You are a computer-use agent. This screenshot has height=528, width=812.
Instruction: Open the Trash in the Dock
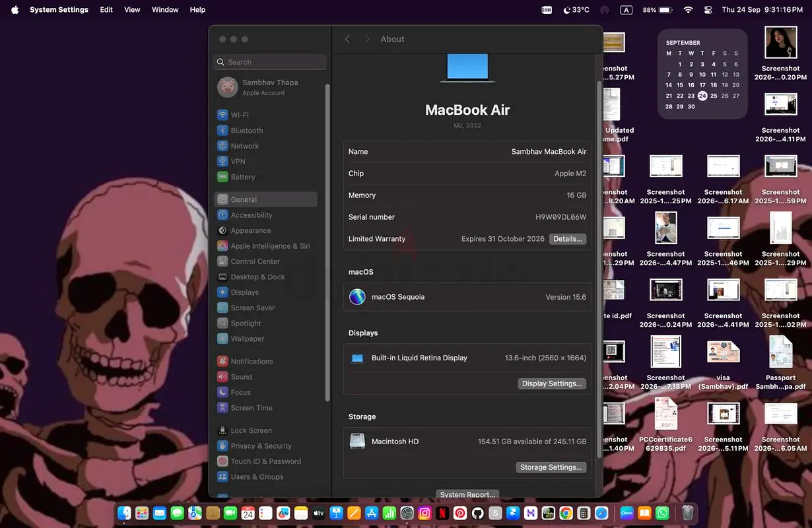(687, 513)
